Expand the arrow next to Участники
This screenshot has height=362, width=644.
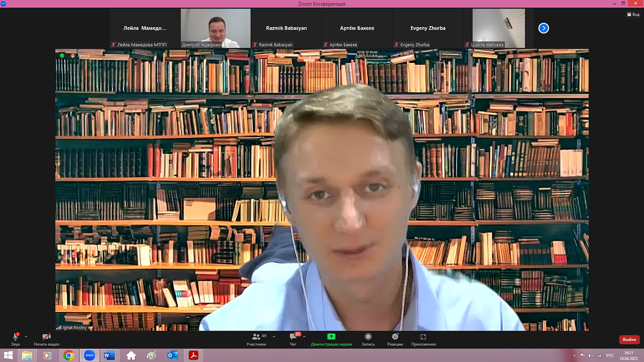click(x=274, y=337)
